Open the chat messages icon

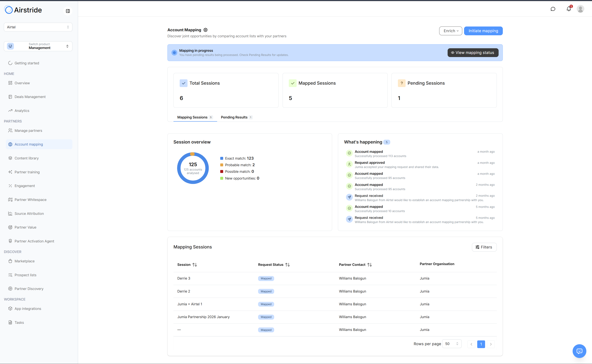point(553,9)
